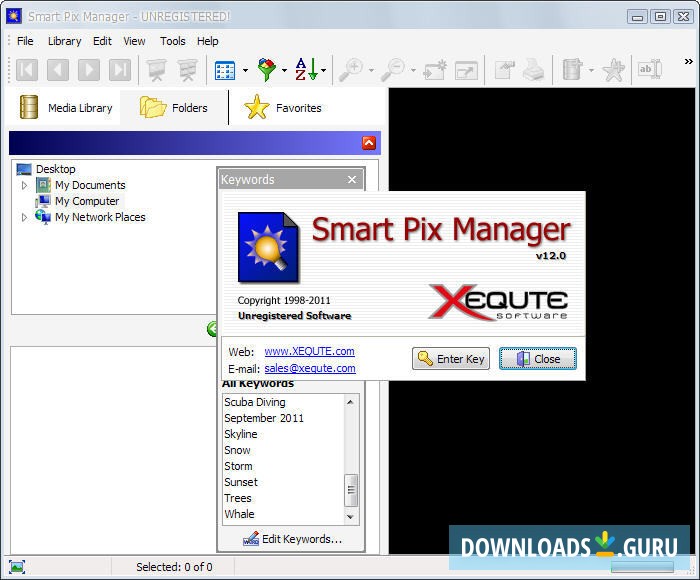700x580 pixels.
Task: Click the printer icon in toolbar
Action: point(533,70)
